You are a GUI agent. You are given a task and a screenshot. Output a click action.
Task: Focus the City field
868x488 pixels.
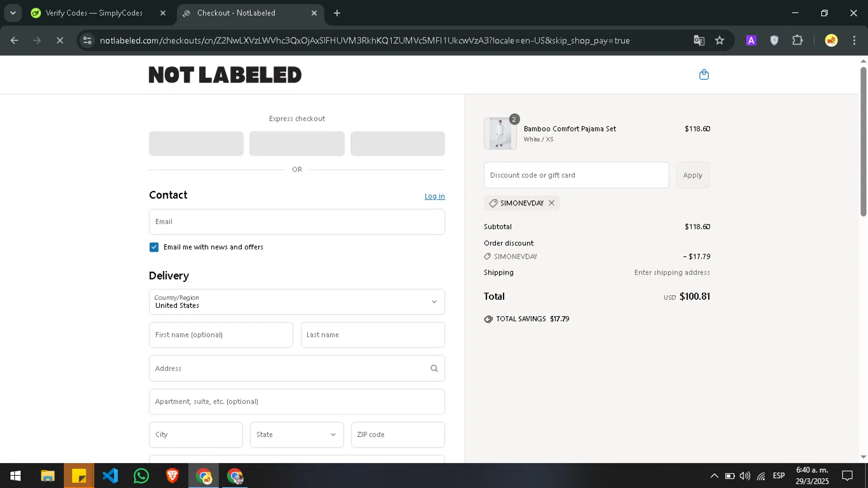tap(196, 435)
